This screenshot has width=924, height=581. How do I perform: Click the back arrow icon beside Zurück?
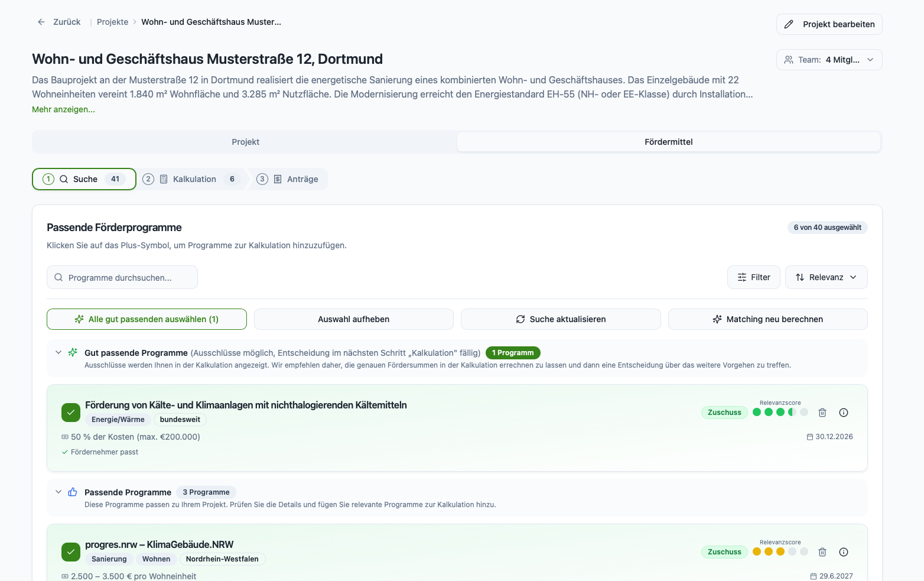click(x=41, y=22)
